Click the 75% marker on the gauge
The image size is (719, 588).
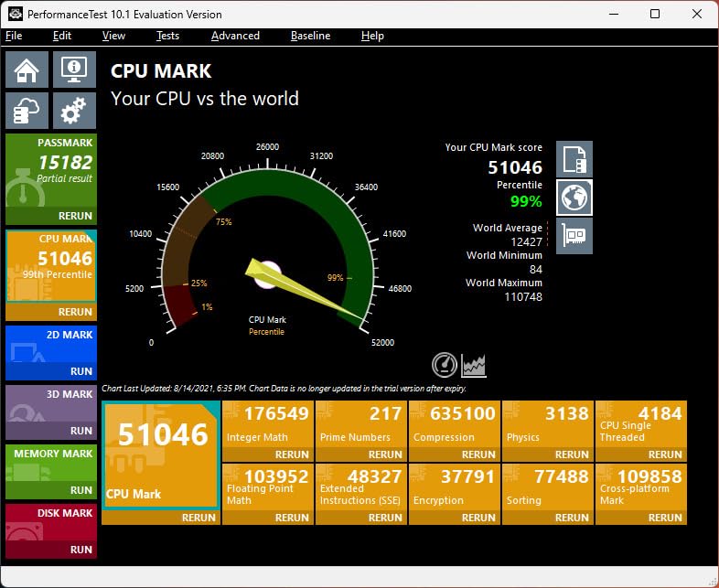pos(224,222)
